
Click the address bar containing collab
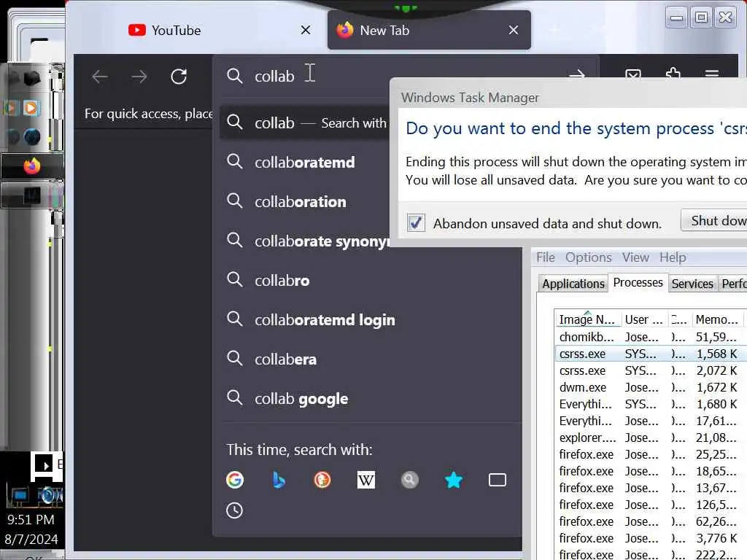405,76
